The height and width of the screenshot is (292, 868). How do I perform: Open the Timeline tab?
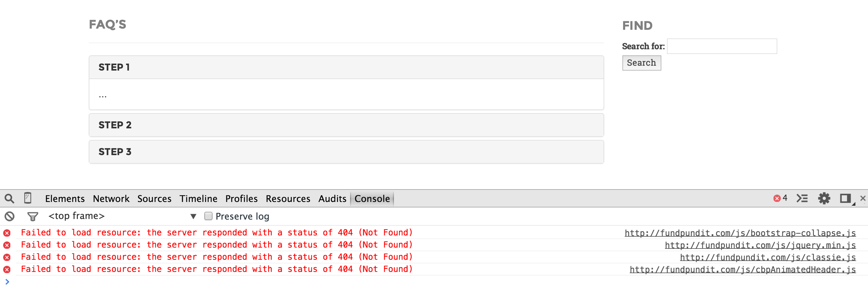198,199
